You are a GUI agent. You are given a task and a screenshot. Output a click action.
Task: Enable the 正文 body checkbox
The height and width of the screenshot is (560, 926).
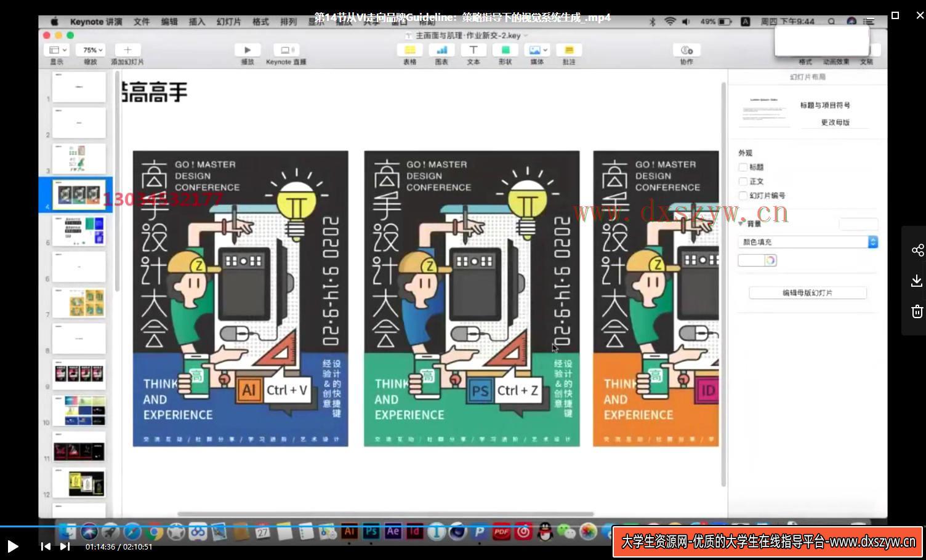pyautogui.click(x=743, y=182)
